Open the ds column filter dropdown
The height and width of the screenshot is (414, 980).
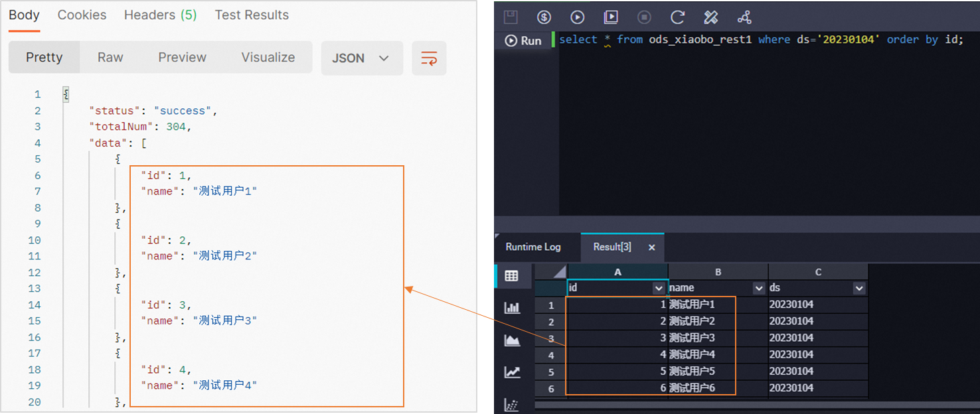(x=860, y=288)
